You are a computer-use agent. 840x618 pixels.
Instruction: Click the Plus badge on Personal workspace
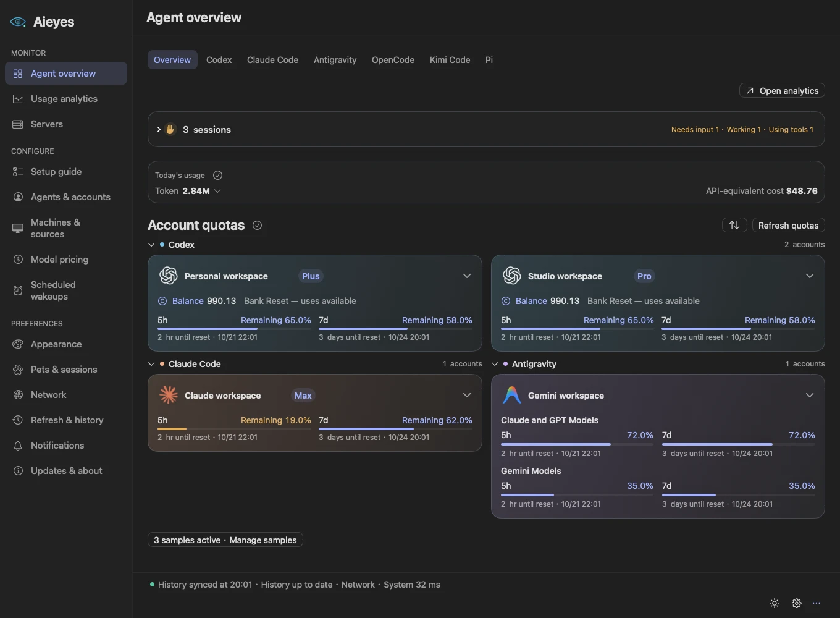(311, 276)
